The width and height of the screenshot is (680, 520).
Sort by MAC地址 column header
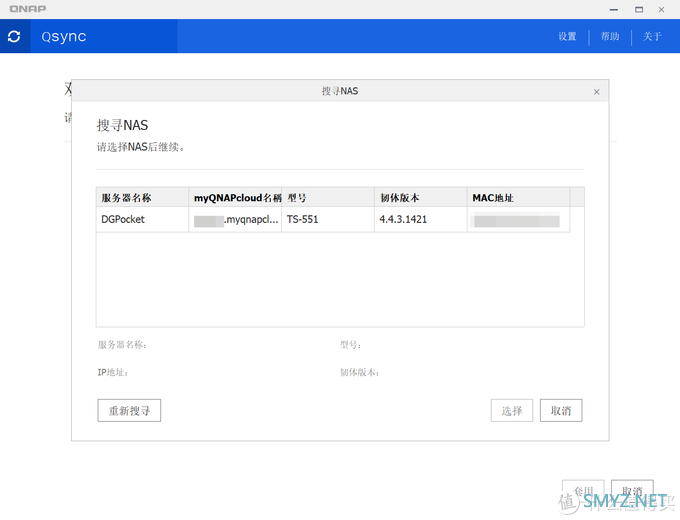coord(518,197)
